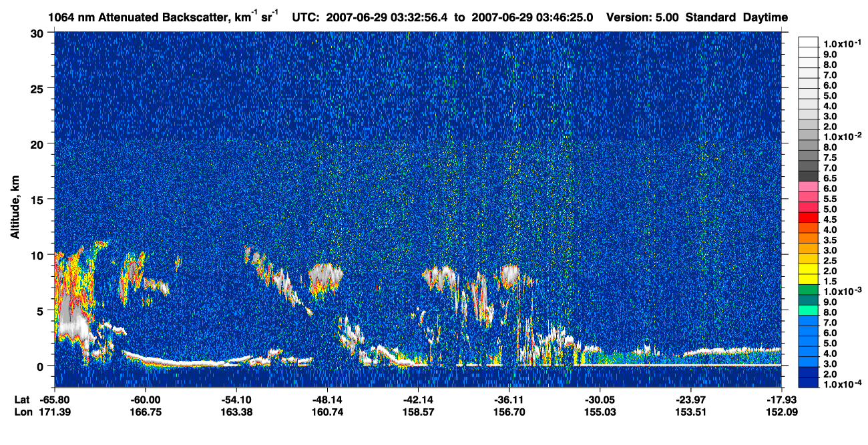Click the latitude value '-48.14'
The image size is (868, 445).
(327, 399)
